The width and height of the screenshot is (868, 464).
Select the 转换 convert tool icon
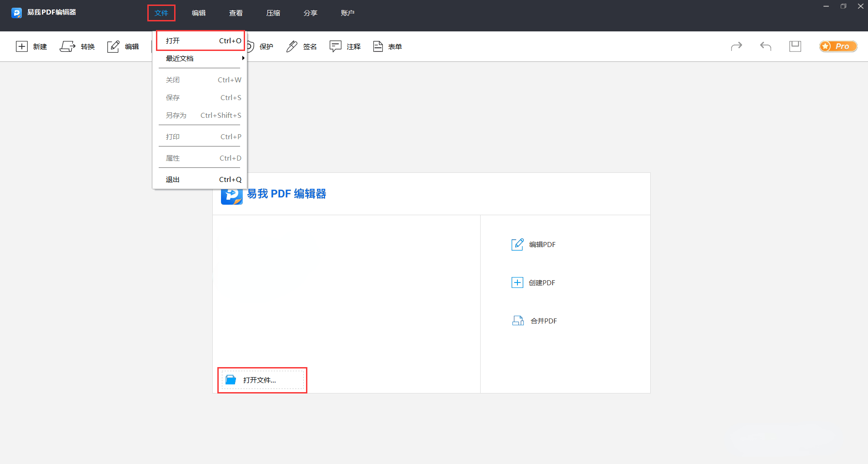[67, 46]
